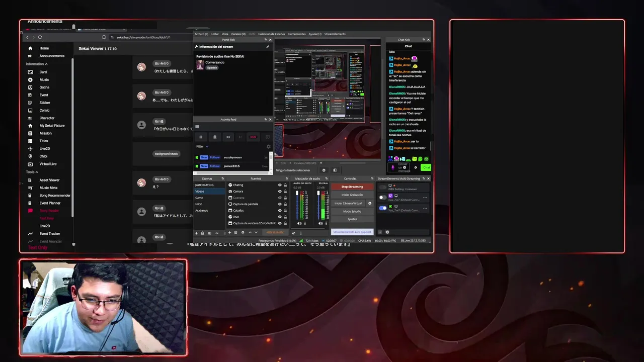
Task: Hide the Captura de pantalla source
Action: click(280, 204)
